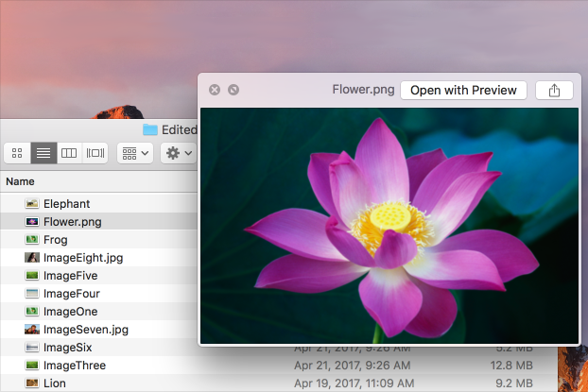This screenshot has height=392, width=588.
Task: Click the Flower.png file thumbnail icon
Action: tap(32, 221)
